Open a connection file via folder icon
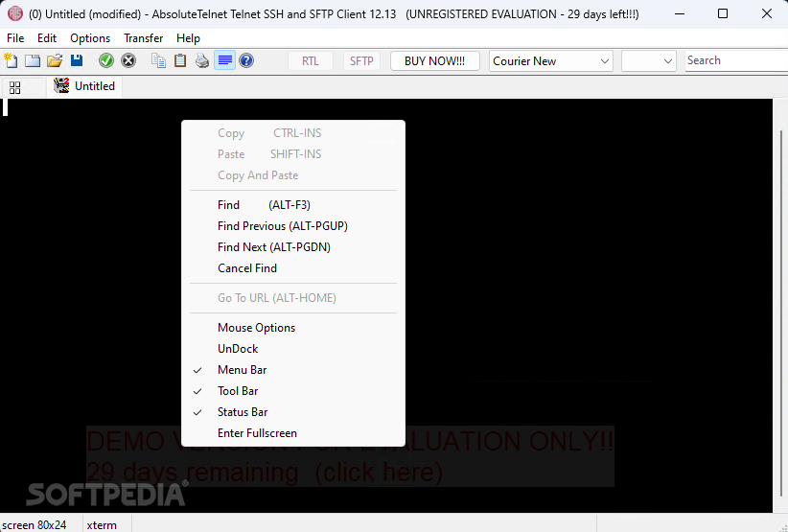Image resolution: width=788 pixels, height=532 pixels. (x=55, y=60)
